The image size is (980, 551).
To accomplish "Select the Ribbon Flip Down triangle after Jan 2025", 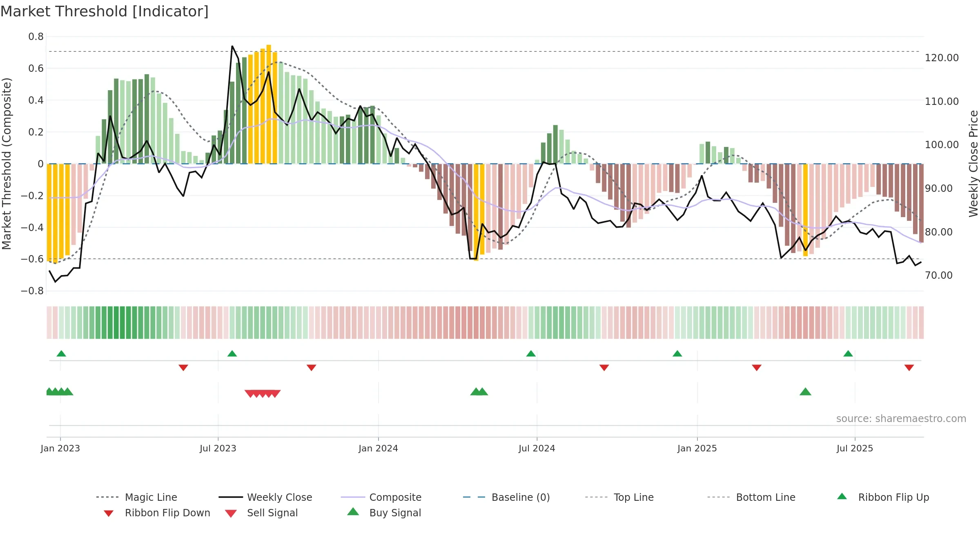I will click(757, 368).
